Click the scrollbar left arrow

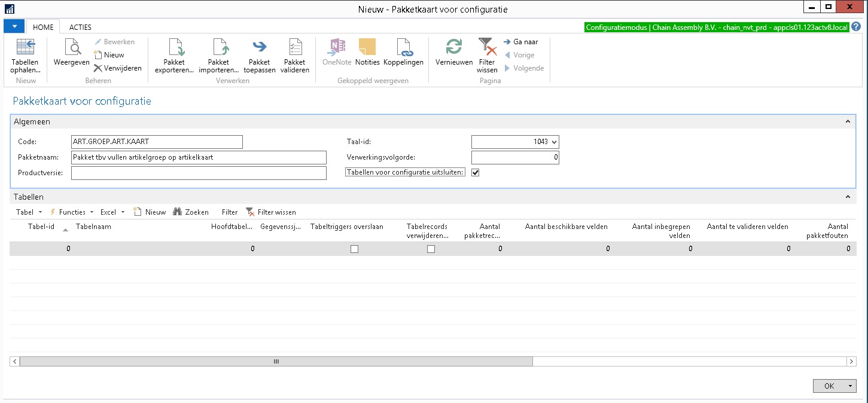coord(15,362)
